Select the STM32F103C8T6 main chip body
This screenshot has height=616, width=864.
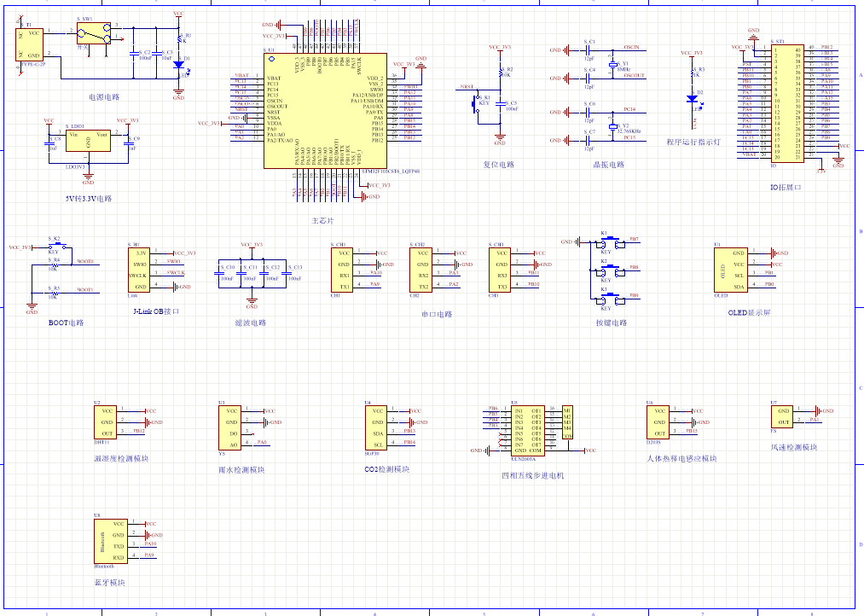tap(325, 111)
